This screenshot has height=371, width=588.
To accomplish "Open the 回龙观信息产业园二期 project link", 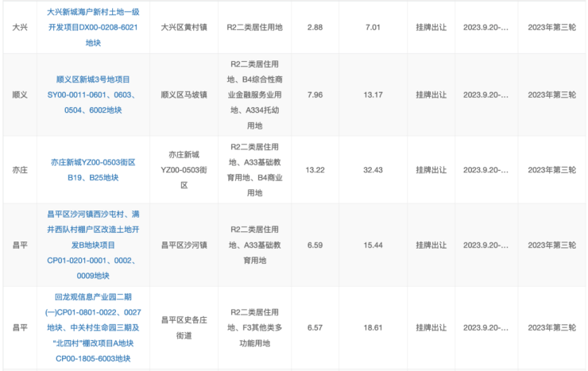I will tap(93, 327).
